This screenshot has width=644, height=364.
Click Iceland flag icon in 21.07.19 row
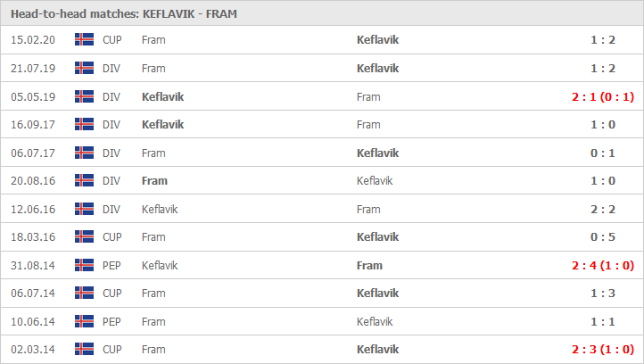coord(84,68)
